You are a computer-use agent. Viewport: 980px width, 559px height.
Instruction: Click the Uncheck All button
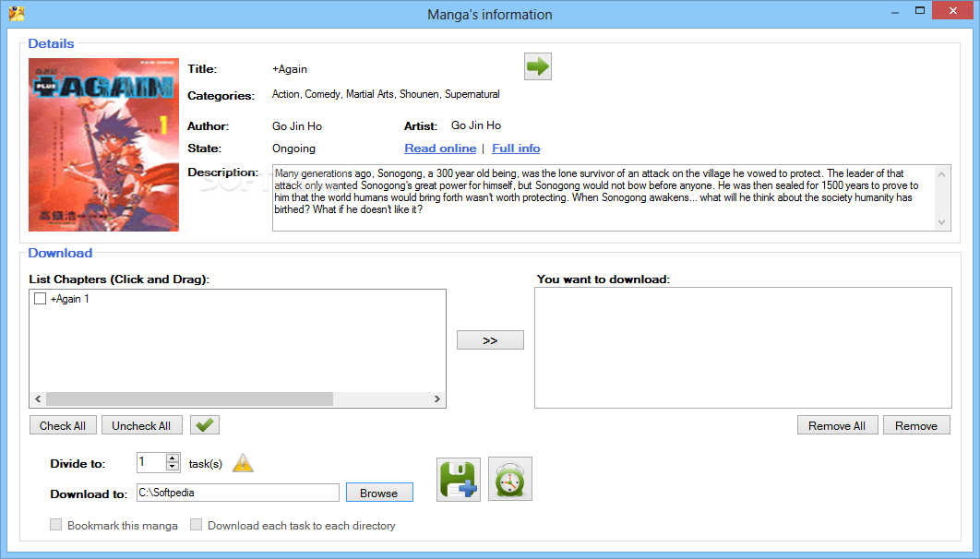click(x=141, y=425)
